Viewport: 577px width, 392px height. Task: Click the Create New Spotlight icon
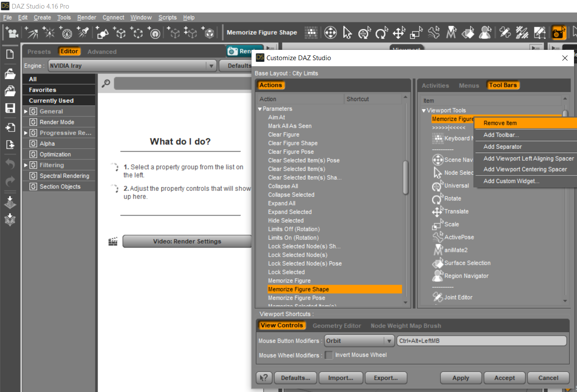click(x=83, y=32)
